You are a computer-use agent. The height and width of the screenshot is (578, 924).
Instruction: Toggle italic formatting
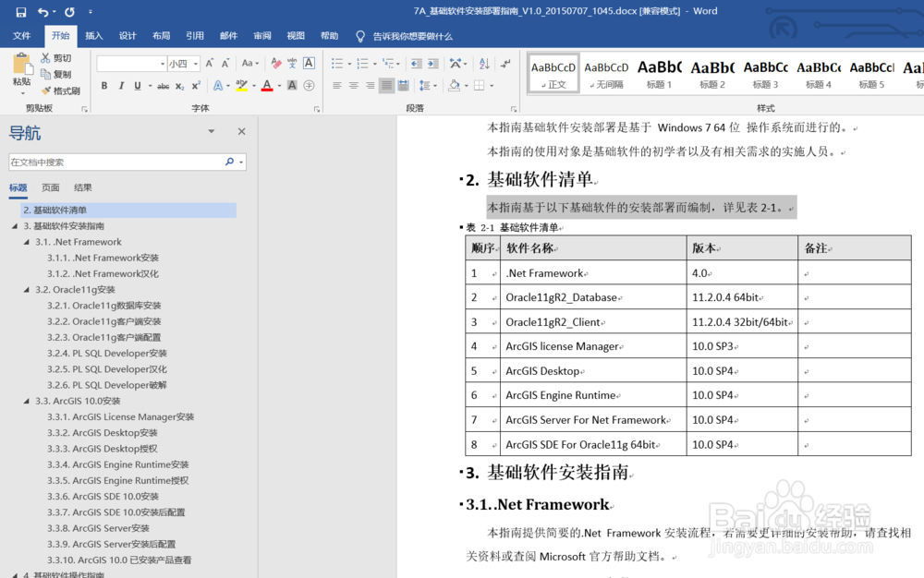121,86
